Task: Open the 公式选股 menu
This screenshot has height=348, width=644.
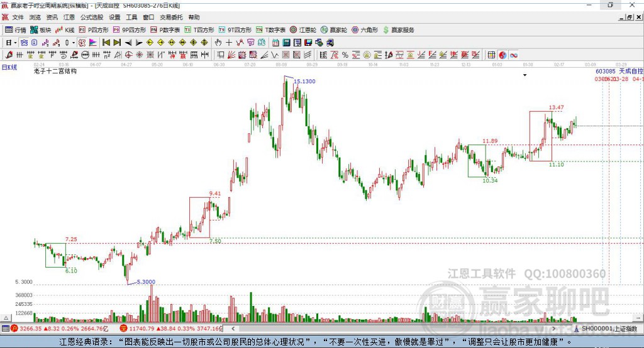Action: point(92,17)
